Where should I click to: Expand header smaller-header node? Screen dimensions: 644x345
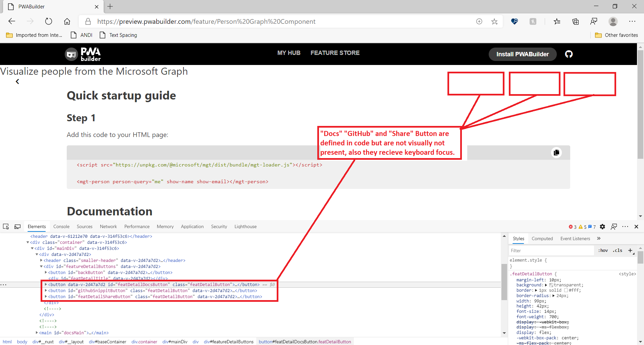[41, 261]
